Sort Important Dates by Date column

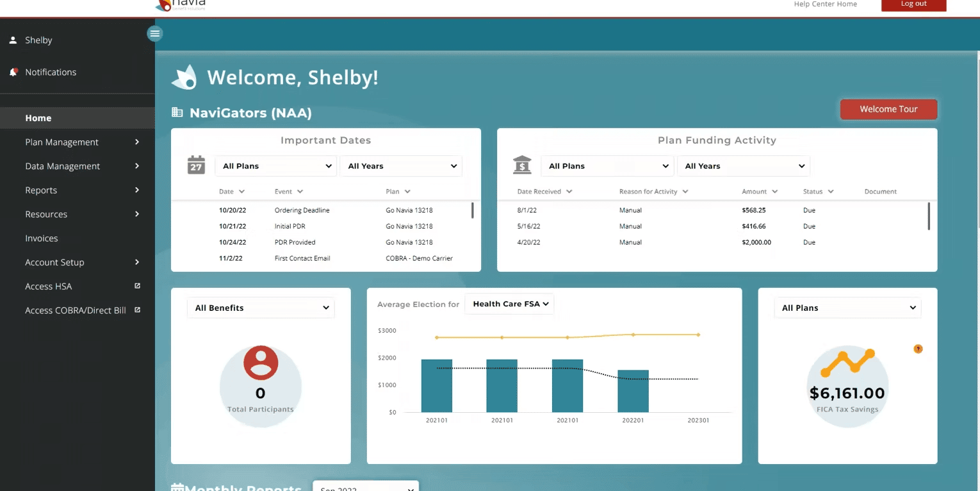(232, 191)
